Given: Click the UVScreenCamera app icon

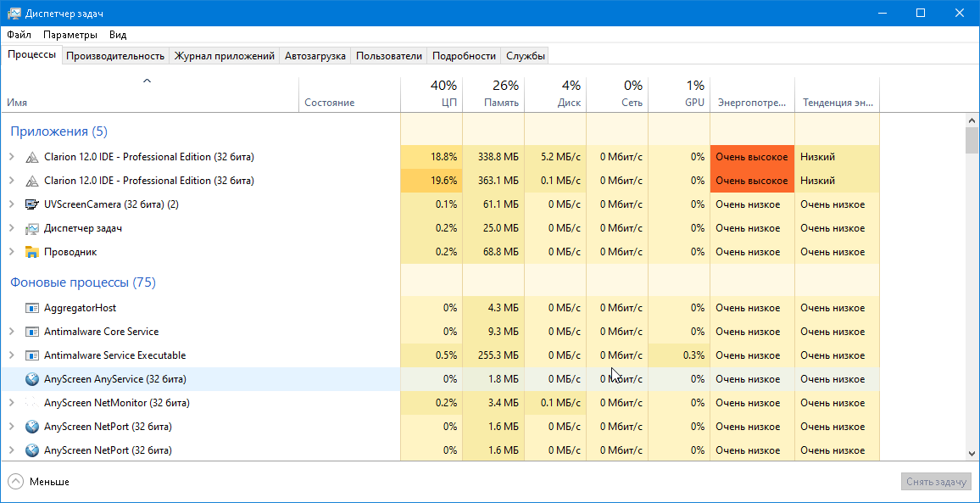Looking at the screenshot, I should pos(32,204).
